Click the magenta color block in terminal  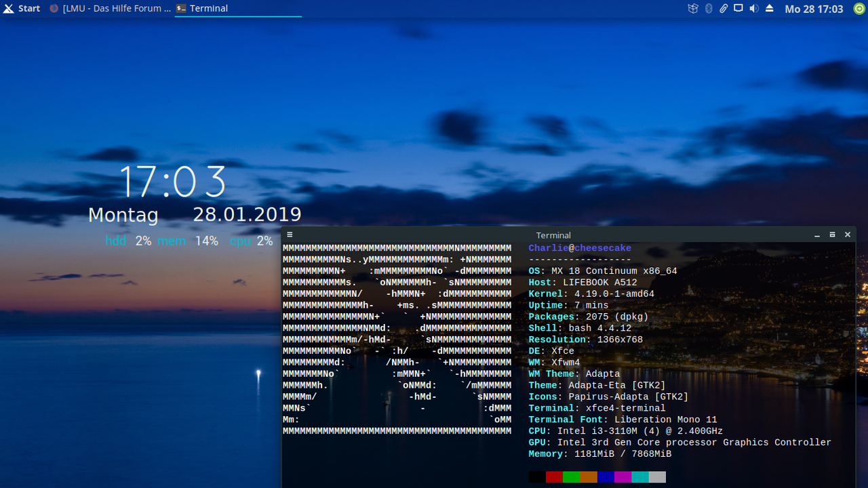[623, 477]
